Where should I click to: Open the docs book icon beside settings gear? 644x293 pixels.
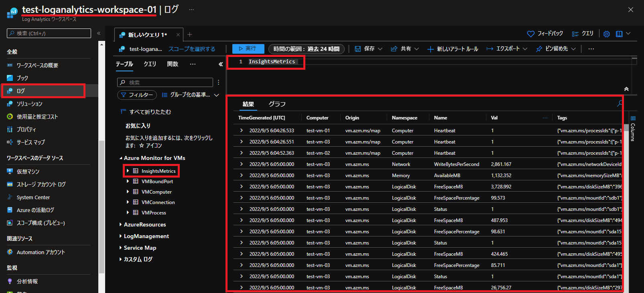coord(619,34)
